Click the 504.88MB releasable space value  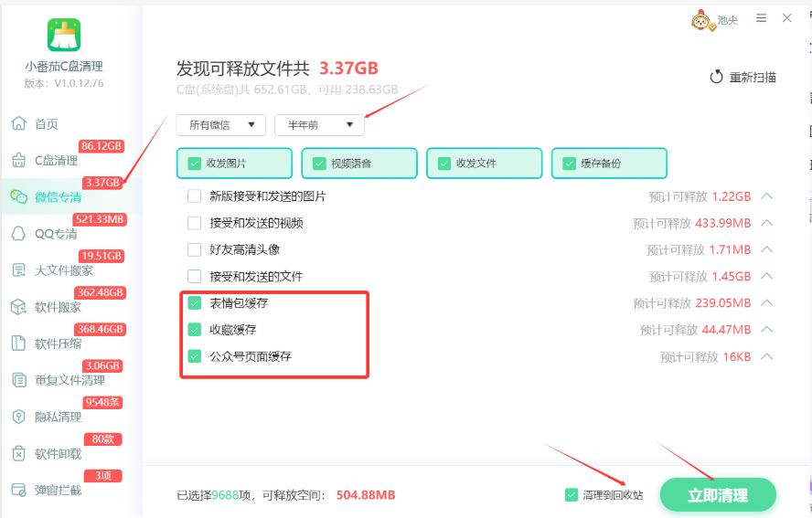click(x=366, y=495)
